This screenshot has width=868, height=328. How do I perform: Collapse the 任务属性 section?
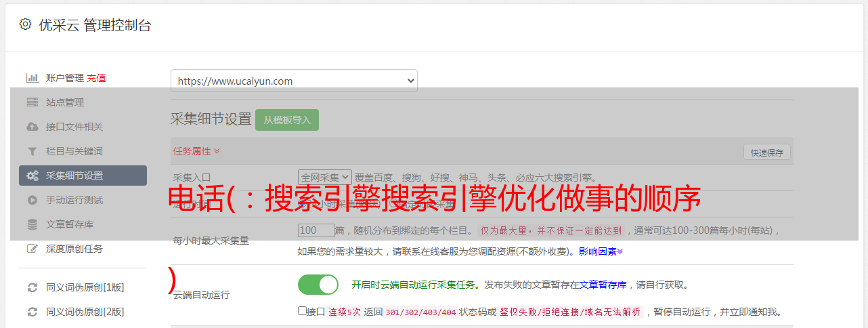coord(196,151)
